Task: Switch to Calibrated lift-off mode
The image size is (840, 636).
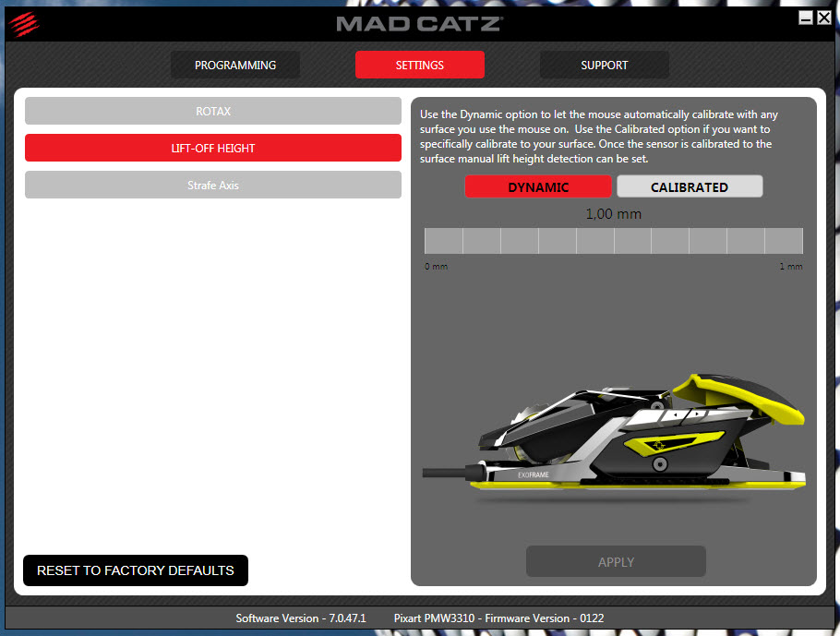Action: (x=690, y=186)
